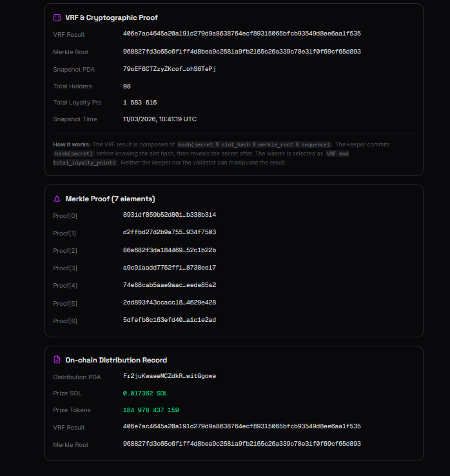Image resolution: width=450 pixels, height=476 pixels.
Task: Click the Prize Tokens label
Action: click(x=72, y=410)
